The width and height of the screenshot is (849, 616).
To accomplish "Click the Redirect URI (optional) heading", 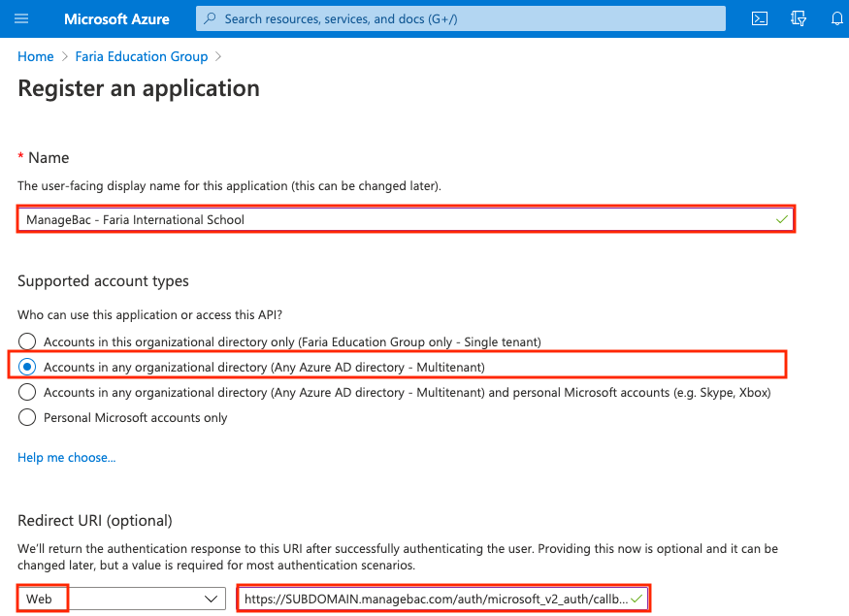I will coord(95,520).
